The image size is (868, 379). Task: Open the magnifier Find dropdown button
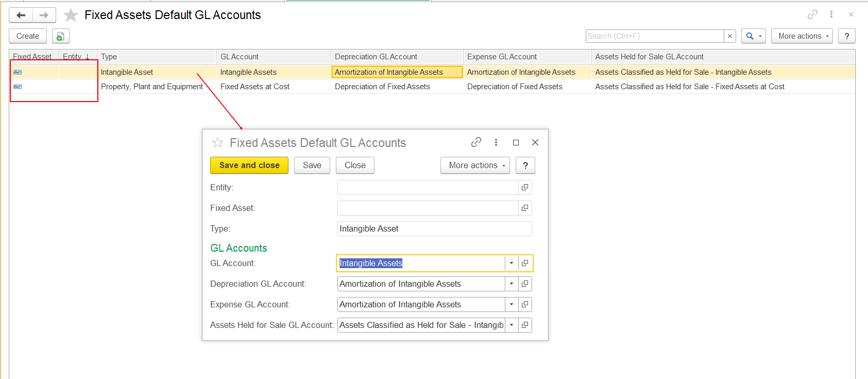[754, 36]
